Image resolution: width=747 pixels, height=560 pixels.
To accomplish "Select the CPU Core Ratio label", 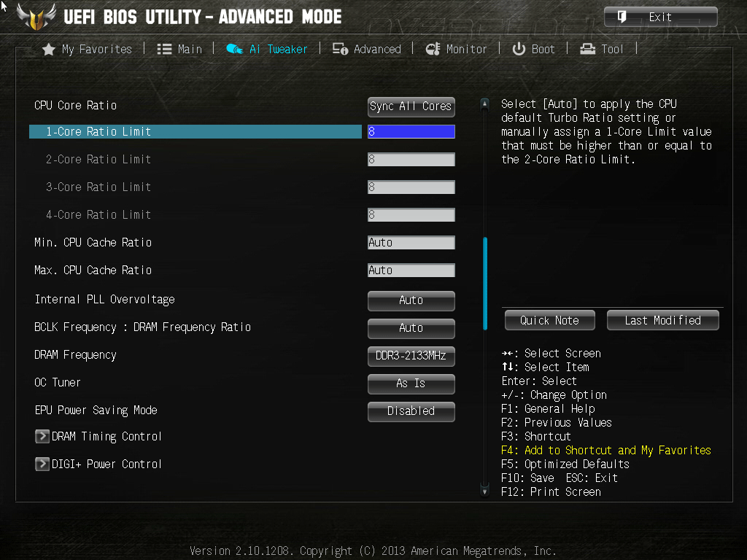I will (75, 105).
